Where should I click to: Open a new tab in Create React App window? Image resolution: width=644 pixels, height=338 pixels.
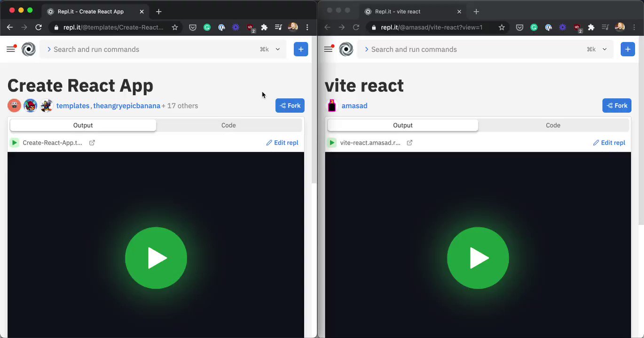tap(159, 11)
